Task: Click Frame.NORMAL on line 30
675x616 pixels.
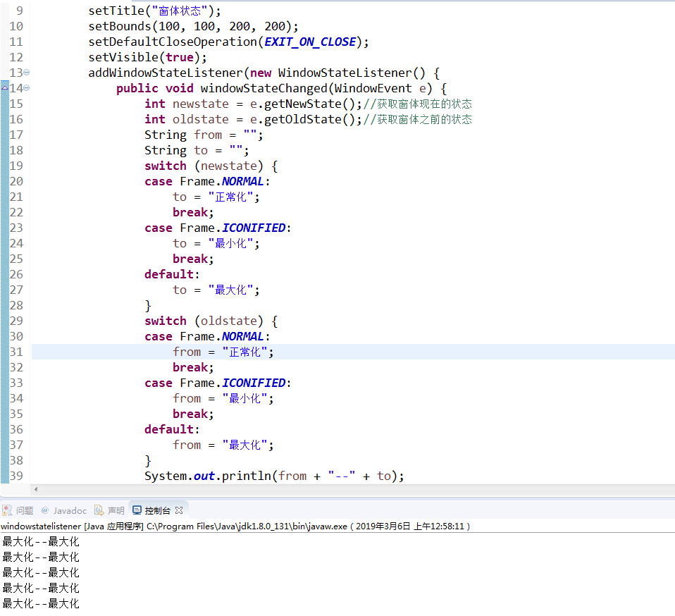Action: pos(222,336)
